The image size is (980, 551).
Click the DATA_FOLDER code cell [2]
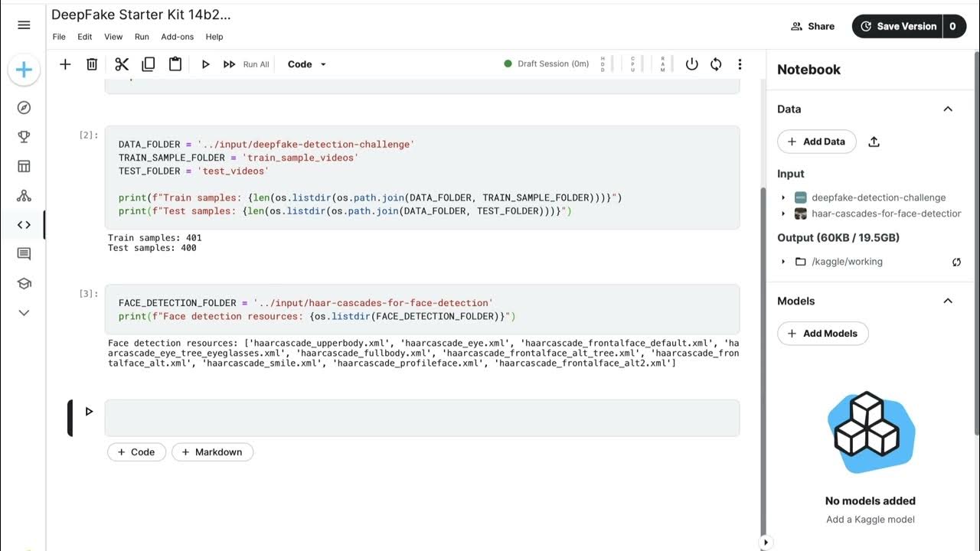(422, 178)
